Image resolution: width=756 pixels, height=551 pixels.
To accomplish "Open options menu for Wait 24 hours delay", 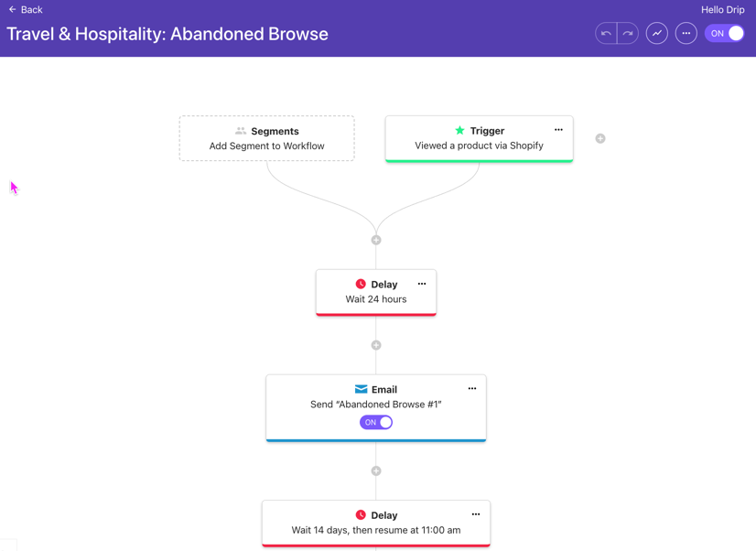I will [422, 284].
